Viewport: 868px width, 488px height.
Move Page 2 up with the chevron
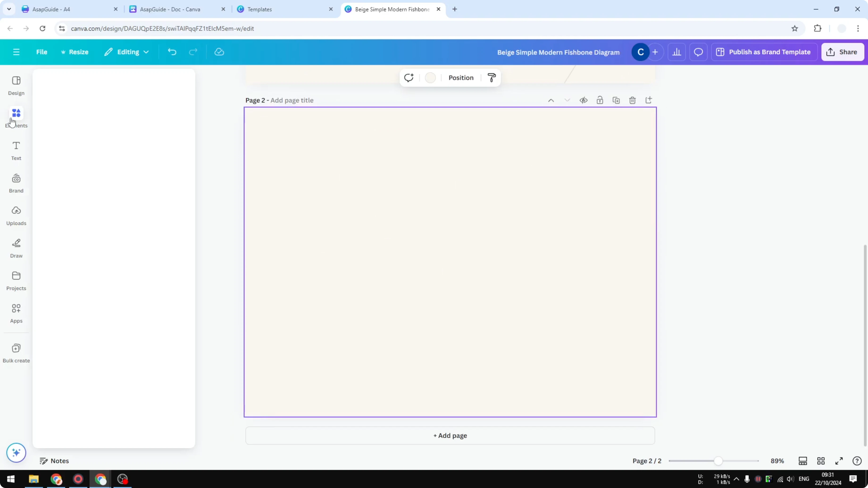pos(551,100)
